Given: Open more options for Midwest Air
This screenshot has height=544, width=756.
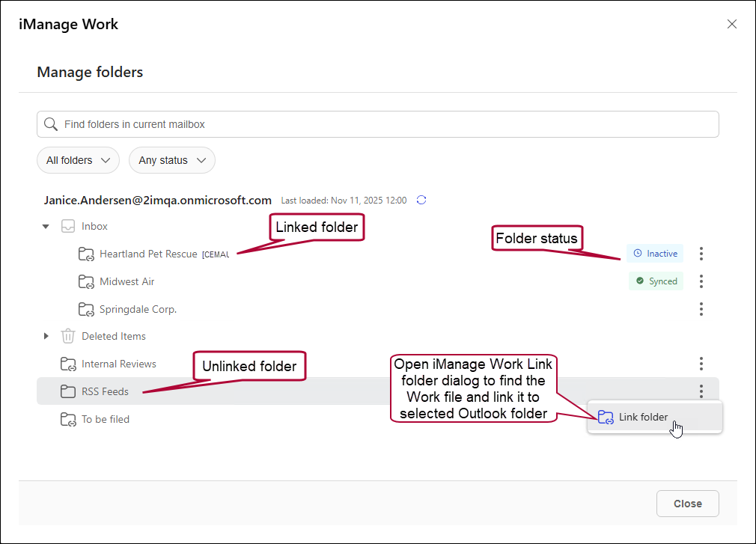Looking at the screenshot, I should (x=701, y=281).
